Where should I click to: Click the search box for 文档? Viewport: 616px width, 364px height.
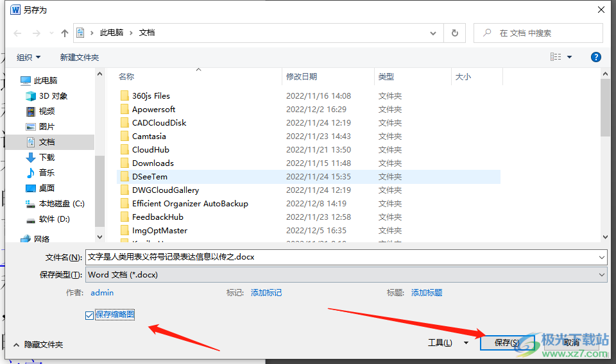pos(538,33)
